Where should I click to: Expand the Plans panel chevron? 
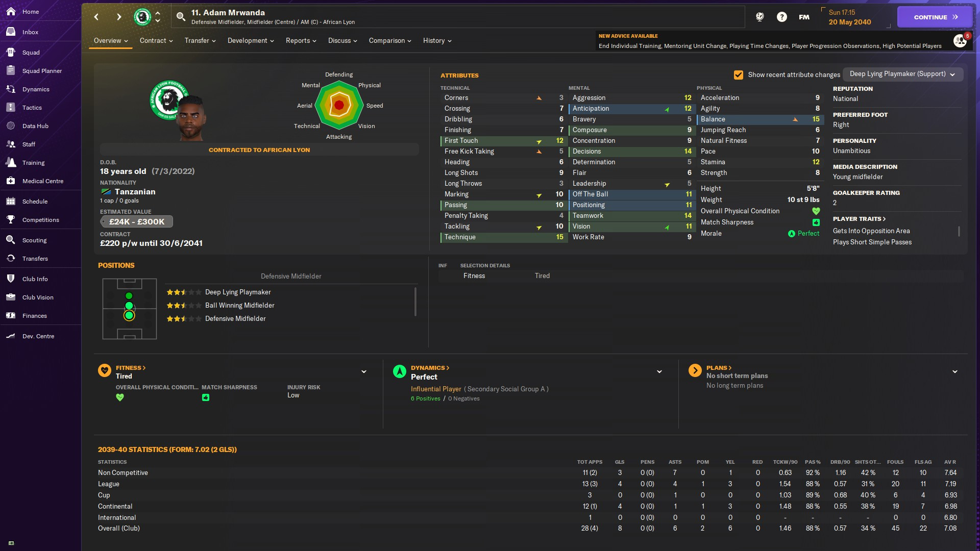(x=955, y=372)
